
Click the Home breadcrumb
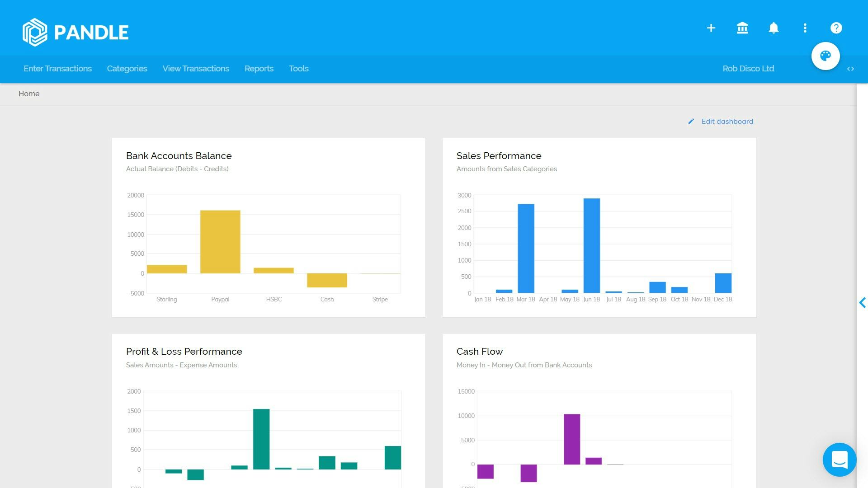pos(29,94)
